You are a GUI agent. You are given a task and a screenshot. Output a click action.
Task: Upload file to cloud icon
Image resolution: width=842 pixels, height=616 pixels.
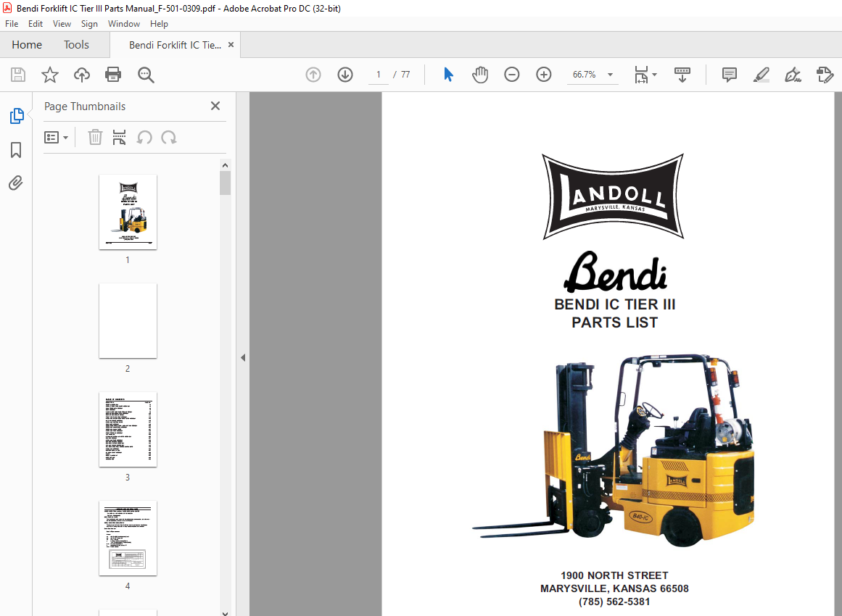tap(82, 75)
